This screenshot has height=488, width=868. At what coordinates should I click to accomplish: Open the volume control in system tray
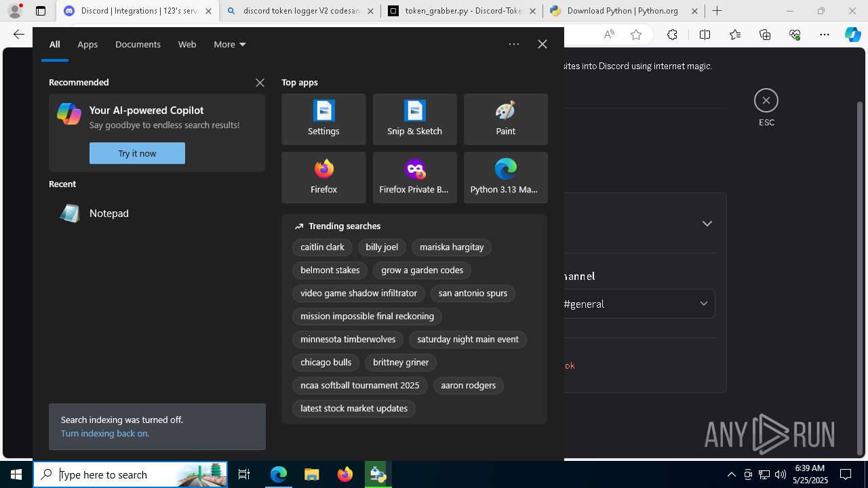pos(781,474)
